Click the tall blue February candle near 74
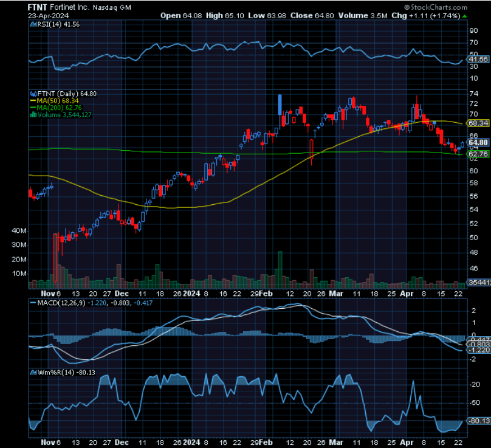Screen dimensions: 491x448 (280, 105)
